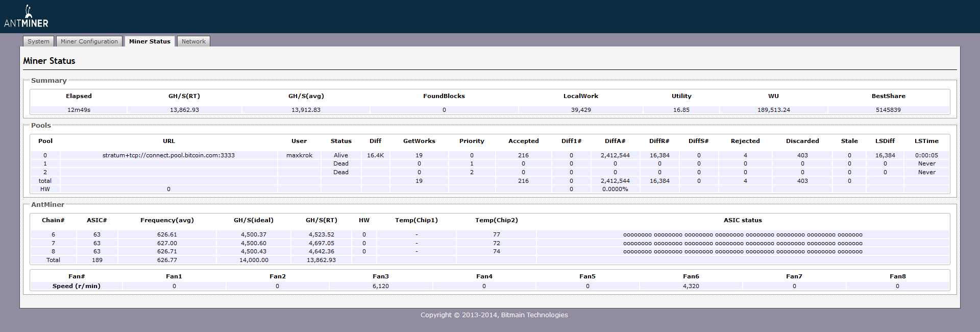Screen dimensions: 980x332
Task: Select chain 6 real-time hashrate 4,523.52
Action: coord(322,234)
